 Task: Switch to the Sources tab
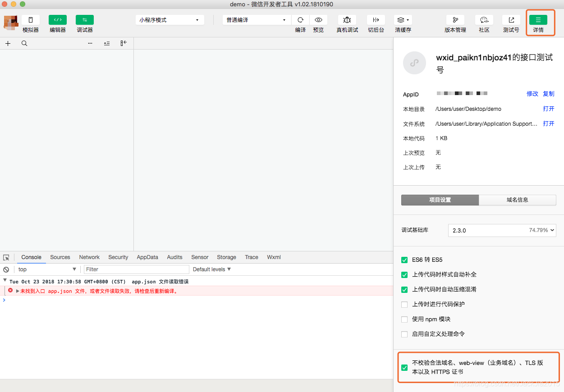point(60,257)
